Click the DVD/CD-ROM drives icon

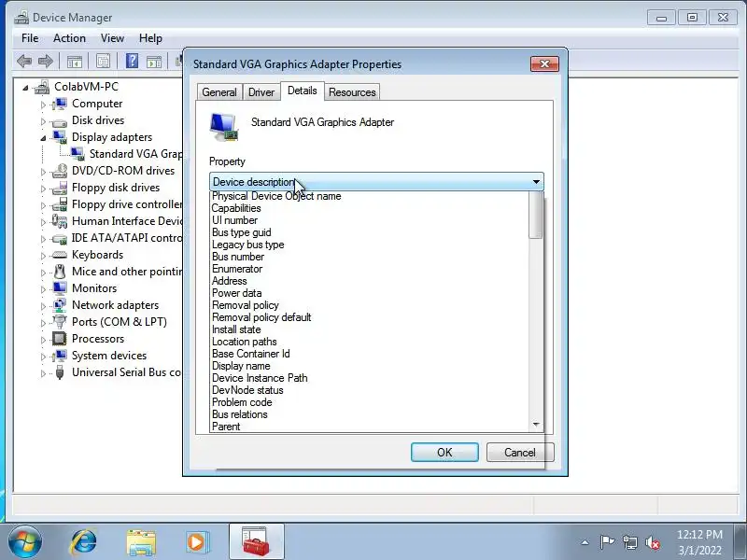point(60,171)
